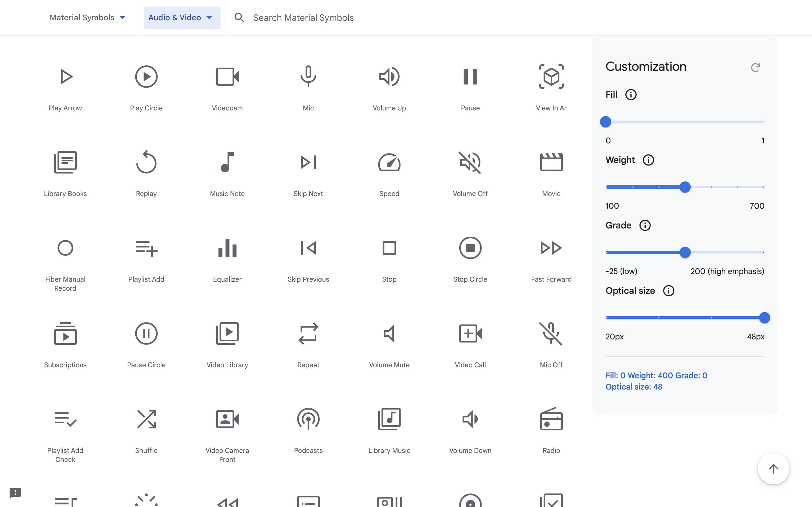Select the Mic Off icon
Screen dimensions: 812x507
pos(551,333)
